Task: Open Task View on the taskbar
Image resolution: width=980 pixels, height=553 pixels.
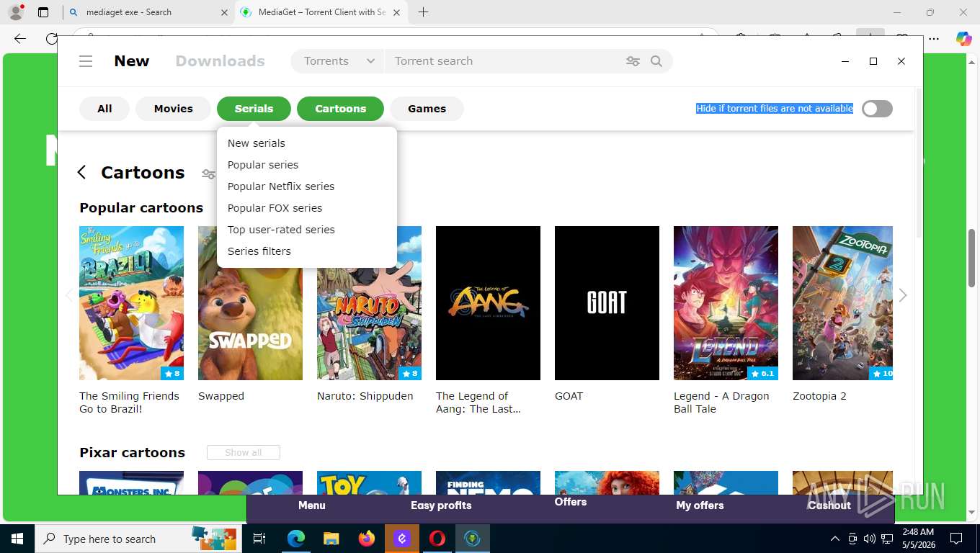Action: tap(259, 539)
